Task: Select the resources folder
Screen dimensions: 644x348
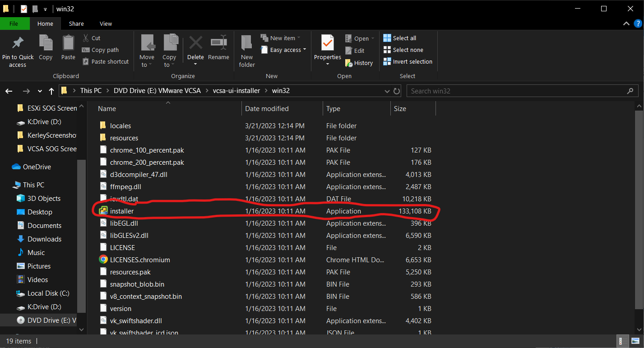Action: [x=124, y=138]
